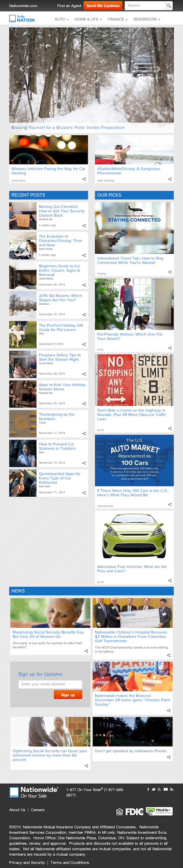This screenshot has height=868, width=183.
Task: Share the Pet-Friendly Airlines article
Action: point(170,348)
